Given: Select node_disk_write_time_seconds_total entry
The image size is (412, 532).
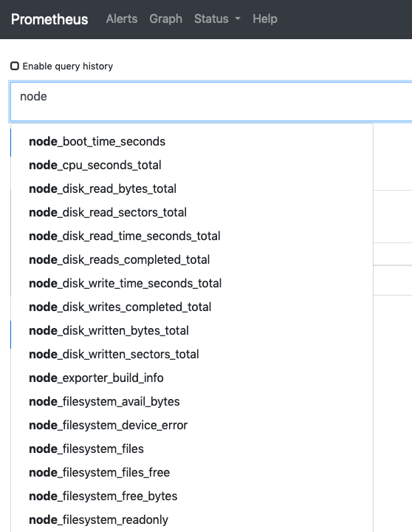Looking at the screenshot, I should pos(192,283).
